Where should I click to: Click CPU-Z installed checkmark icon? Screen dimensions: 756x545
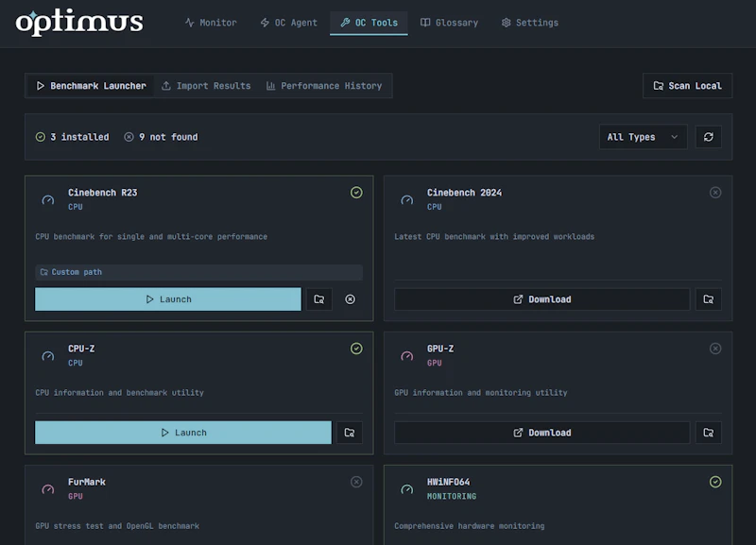point(356,349)
